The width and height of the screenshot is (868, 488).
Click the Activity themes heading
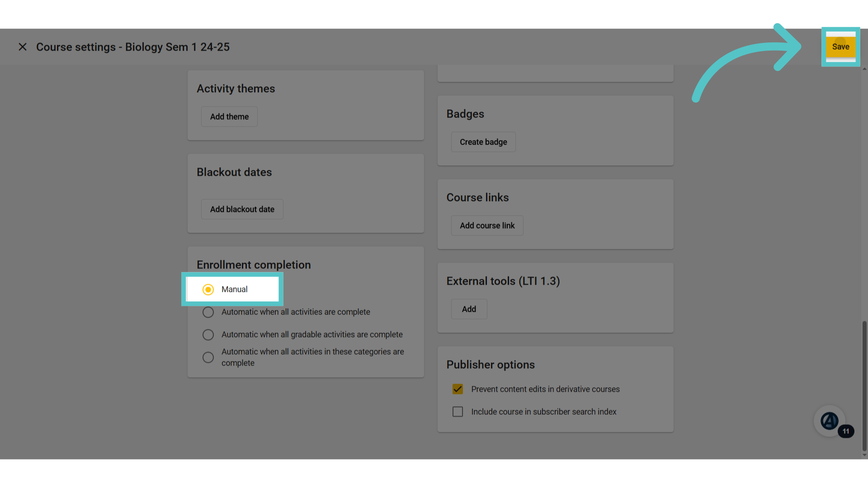click(x=236, y=89)
